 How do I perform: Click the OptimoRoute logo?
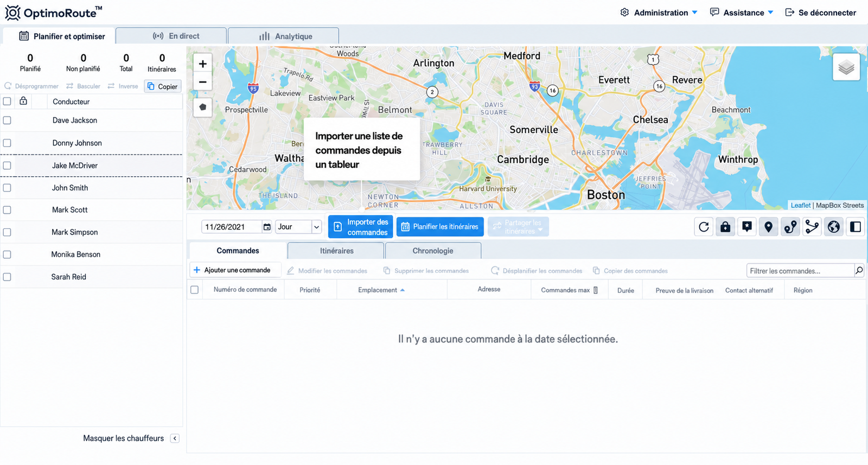(x=53, y=12)
